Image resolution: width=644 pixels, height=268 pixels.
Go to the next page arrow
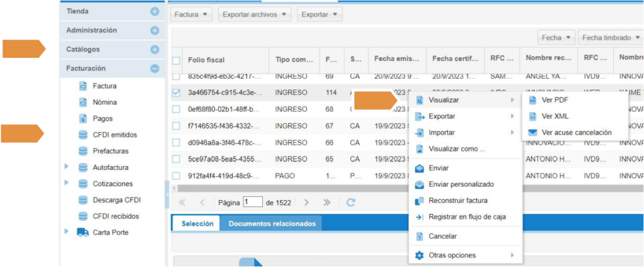click(306, 203)
